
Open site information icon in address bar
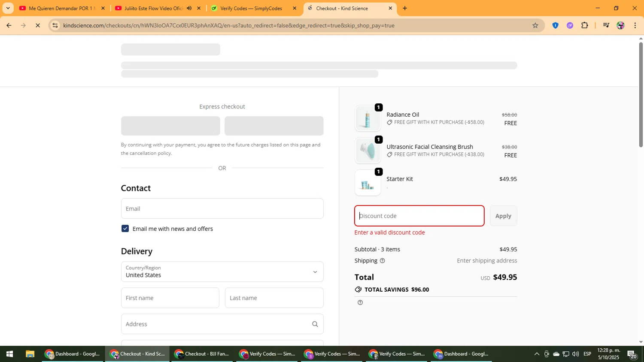(x=55, y=25)
